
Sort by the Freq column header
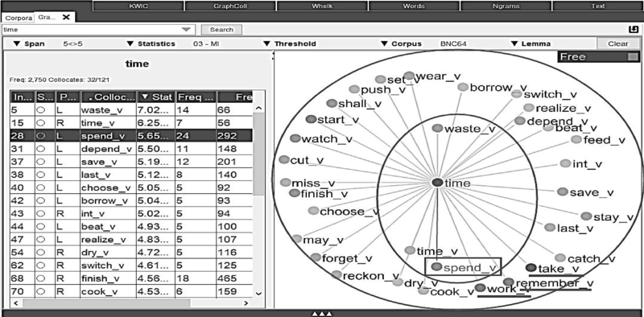coord(196,97)
